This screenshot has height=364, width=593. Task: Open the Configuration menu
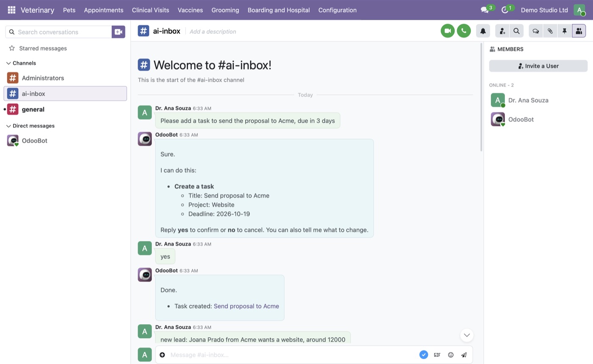[x=338, y=10]
